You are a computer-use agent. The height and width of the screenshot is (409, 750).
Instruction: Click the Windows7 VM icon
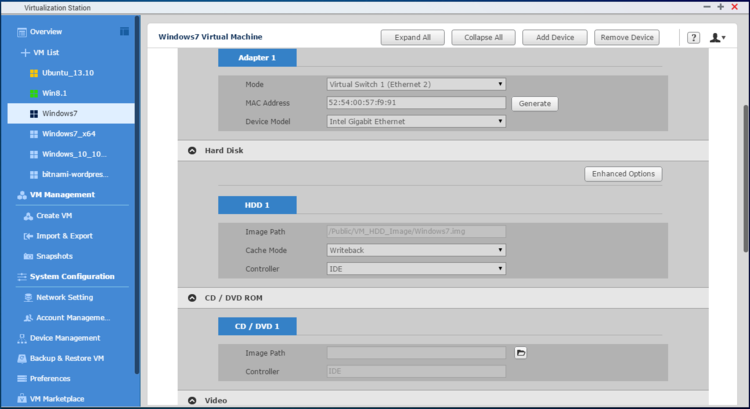point(34,114)
